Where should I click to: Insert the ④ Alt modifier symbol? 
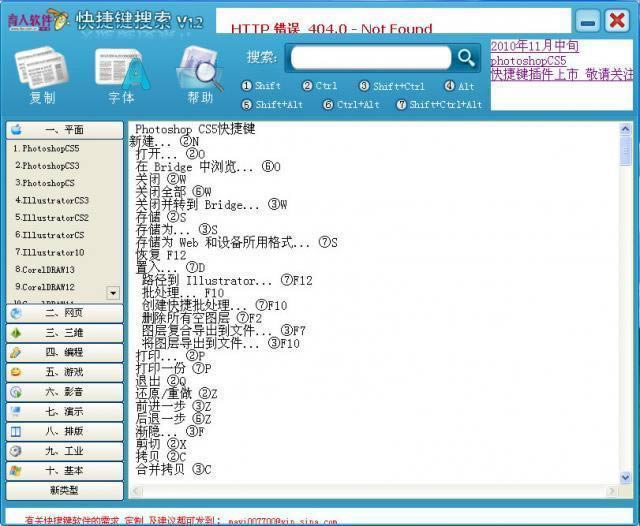(x=459, y=86)
